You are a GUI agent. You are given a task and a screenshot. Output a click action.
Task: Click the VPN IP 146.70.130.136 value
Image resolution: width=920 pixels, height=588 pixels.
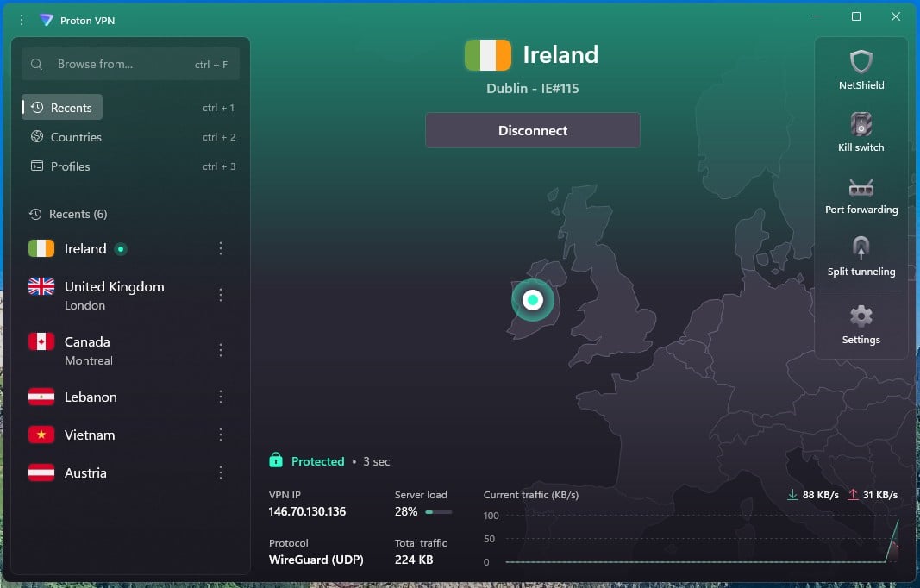point(307,512)
